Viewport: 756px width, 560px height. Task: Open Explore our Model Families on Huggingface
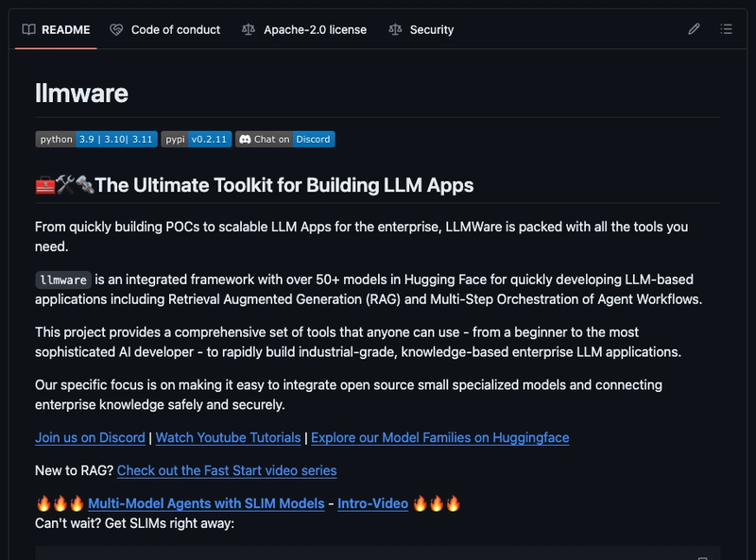[440, 437]
